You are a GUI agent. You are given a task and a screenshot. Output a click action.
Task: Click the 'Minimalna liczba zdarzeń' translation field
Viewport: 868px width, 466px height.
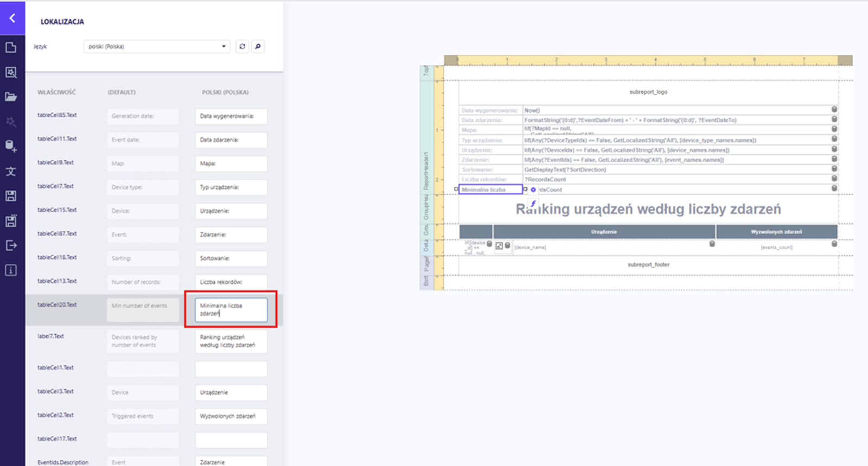pos(231,310)
